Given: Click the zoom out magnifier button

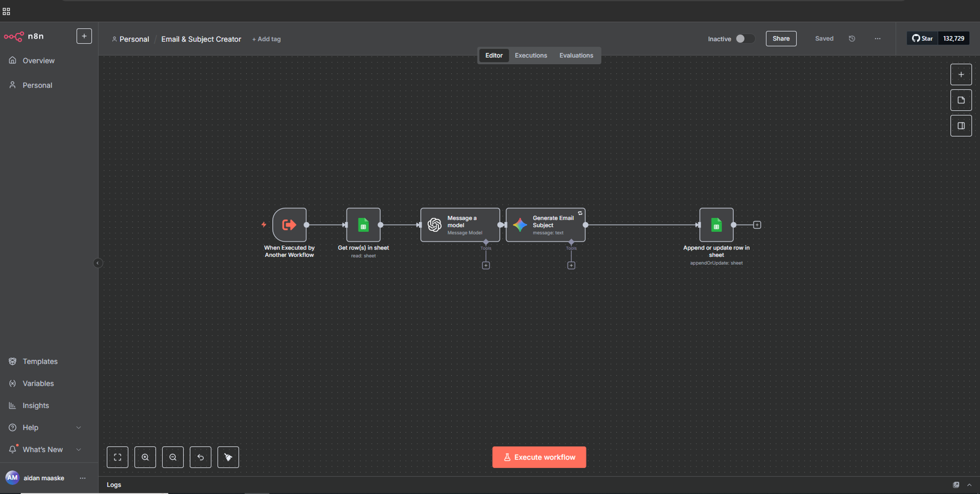Looking at the screenshot, I should [x=173, y=457].
